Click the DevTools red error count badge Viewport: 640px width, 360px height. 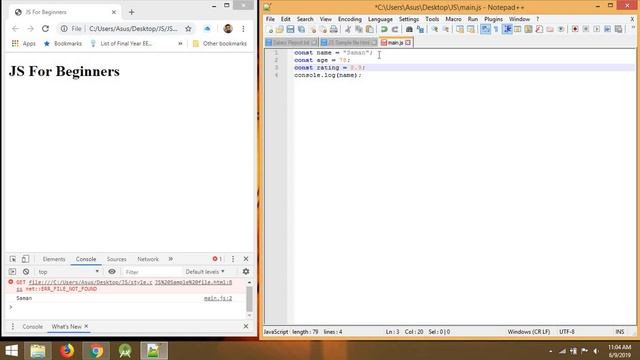click(x=217, y=259)
